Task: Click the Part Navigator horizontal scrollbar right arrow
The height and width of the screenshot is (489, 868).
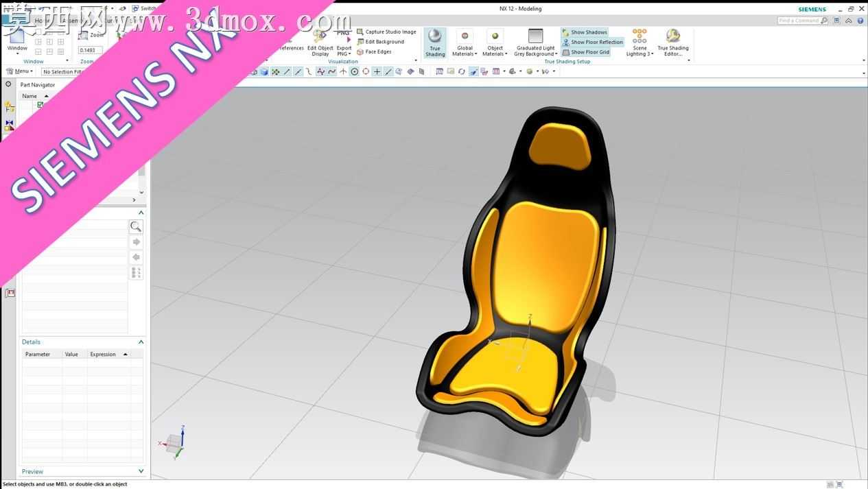Action: (134, 200)
